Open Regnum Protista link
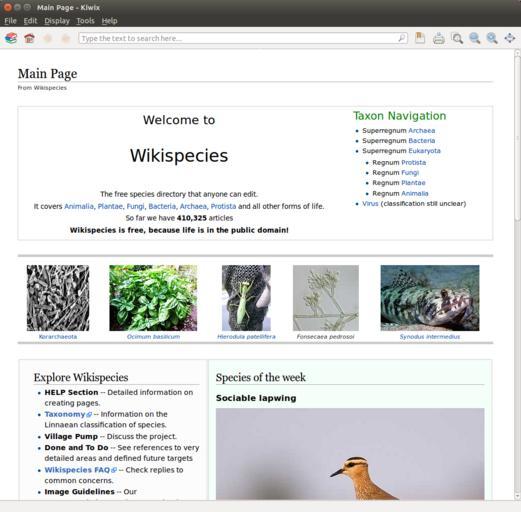This screenshot has height=512, width=521. tap(413, 162)
